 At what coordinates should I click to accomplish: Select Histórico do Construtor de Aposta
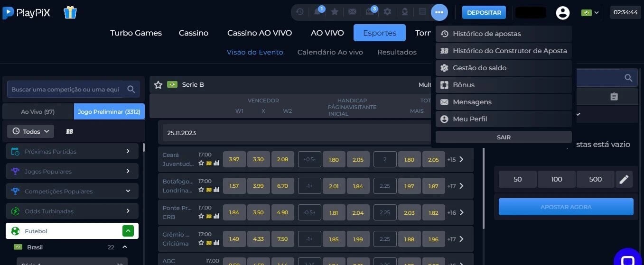tap(504, 51)
